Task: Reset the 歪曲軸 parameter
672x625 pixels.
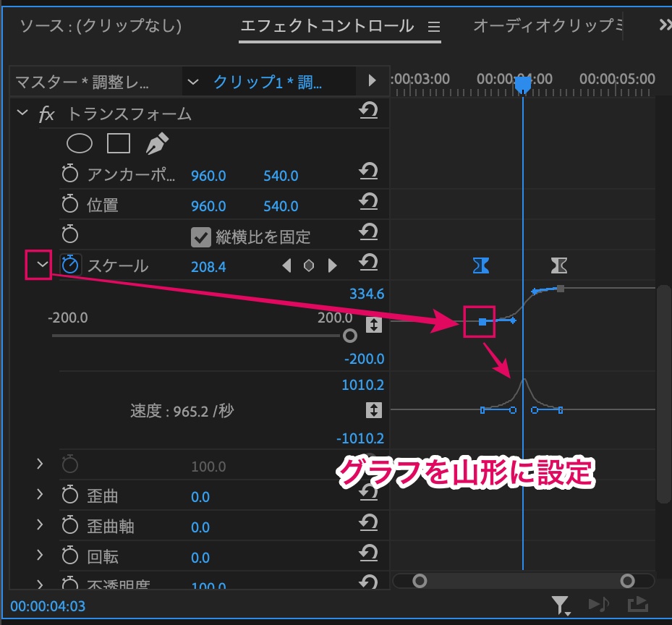Action: tap(369, 523)
